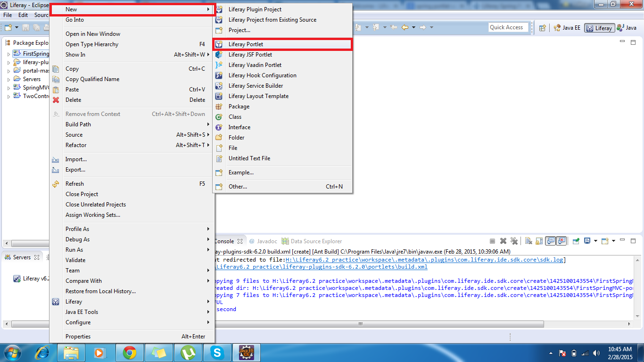Click the Open Perspective toolbar icon
The height and width of the screenshot is (362, 644).
(x=542, y=28)
